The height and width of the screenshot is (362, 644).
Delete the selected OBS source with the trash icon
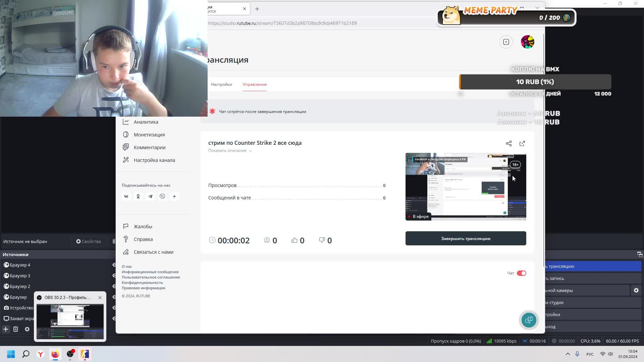(15, 329)
